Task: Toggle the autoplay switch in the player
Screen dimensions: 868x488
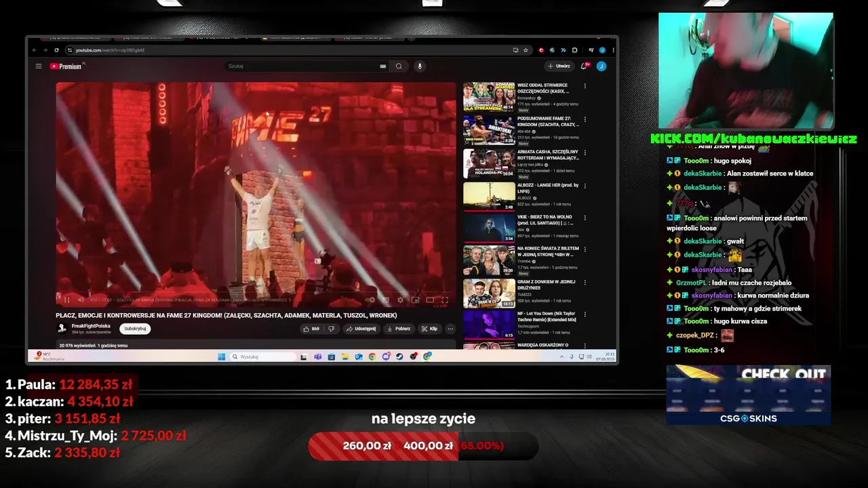Action: click(371, 300)
